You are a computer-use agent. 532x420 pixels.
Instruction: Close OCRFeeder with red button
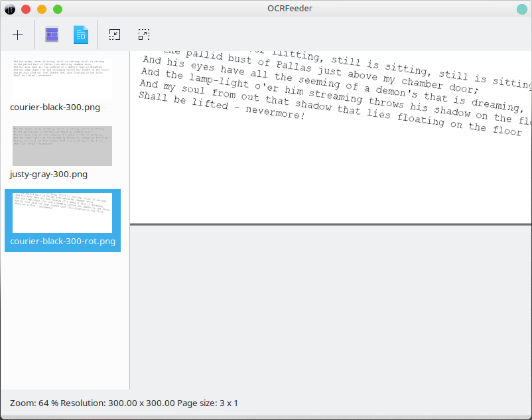[x=26, y=9]
